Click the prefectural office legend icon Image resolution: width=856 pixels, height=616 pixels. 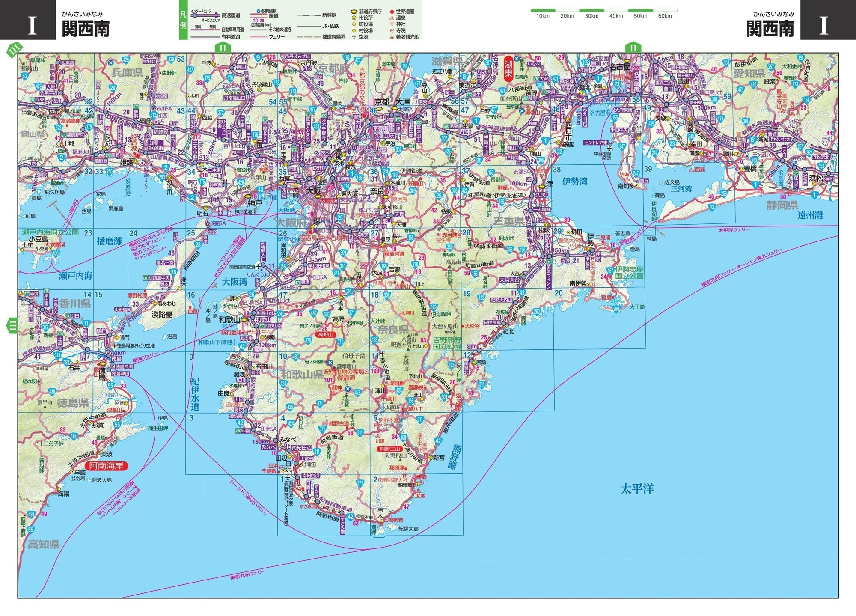click(354, 12)
